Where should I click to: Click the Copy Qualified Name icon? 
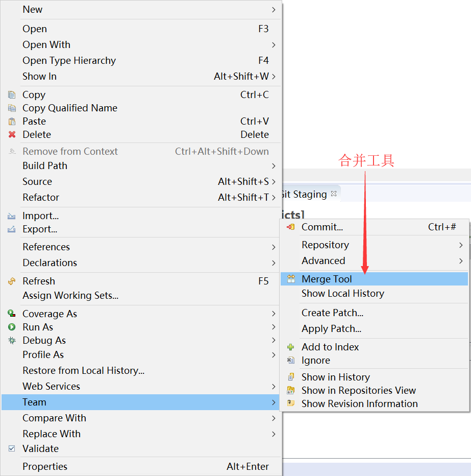(x=12, y=108)
